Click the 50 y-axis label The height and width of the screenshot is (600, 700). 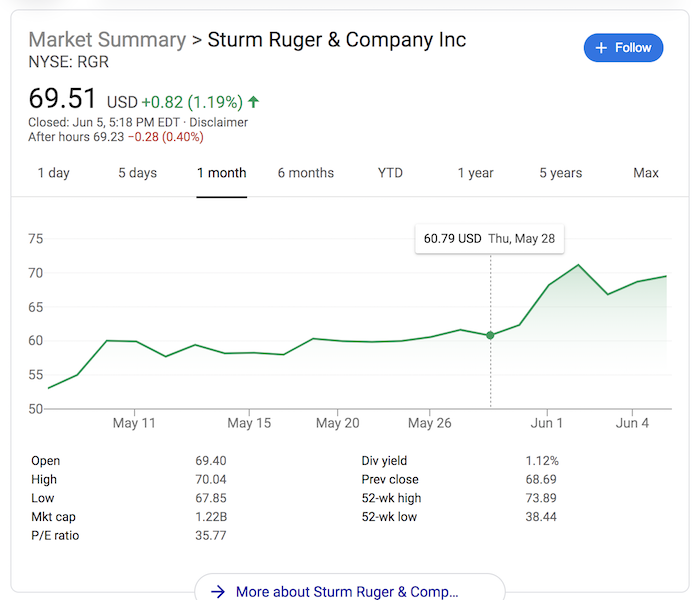pyautogui.click(x=36, y=409)
